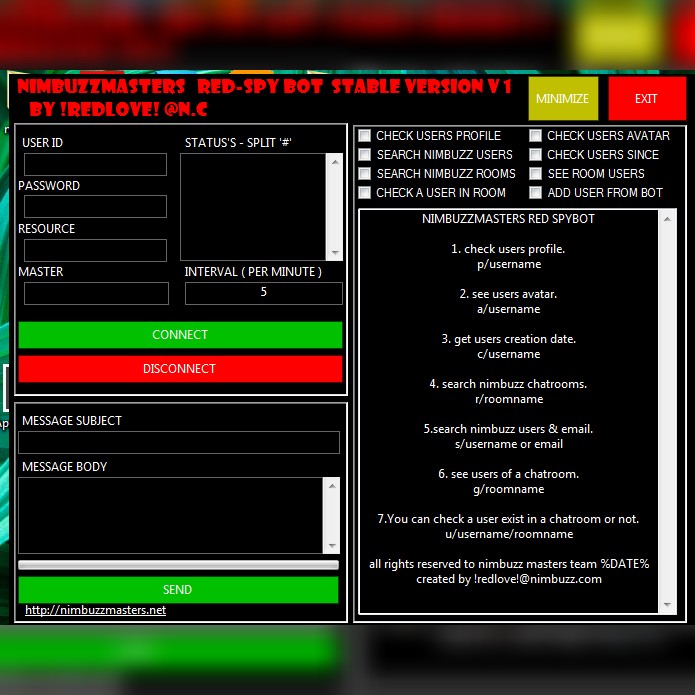Screen dimensions: 695x695
Task: Tick the SEARCH NIMBUZZ USERS checkbox
Action: 364,155
